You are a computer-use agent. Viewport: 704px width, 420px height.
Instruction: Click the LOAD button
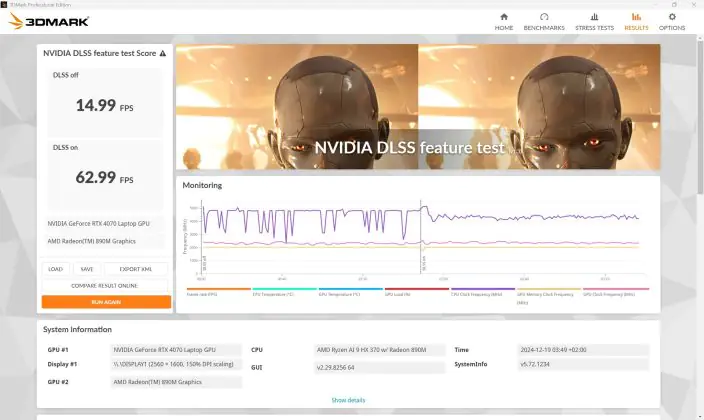tap(56, 269)
